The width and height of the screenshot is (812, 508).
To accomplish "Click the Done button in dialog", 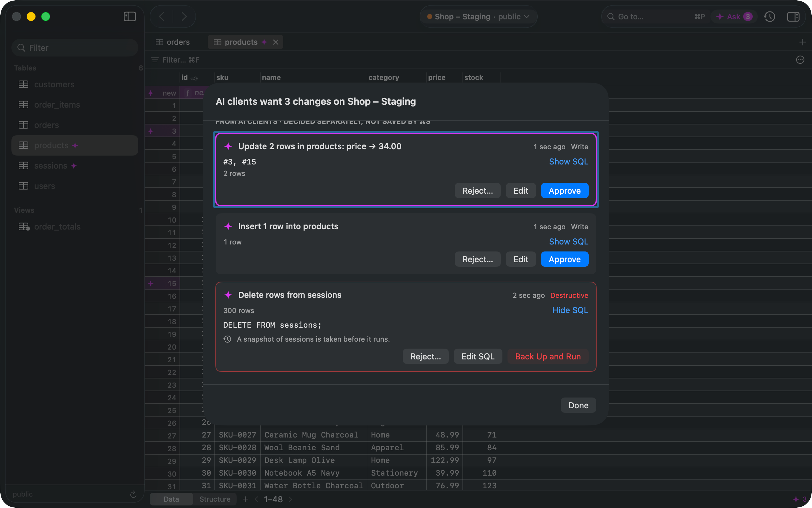I will [x=578, y=405].
